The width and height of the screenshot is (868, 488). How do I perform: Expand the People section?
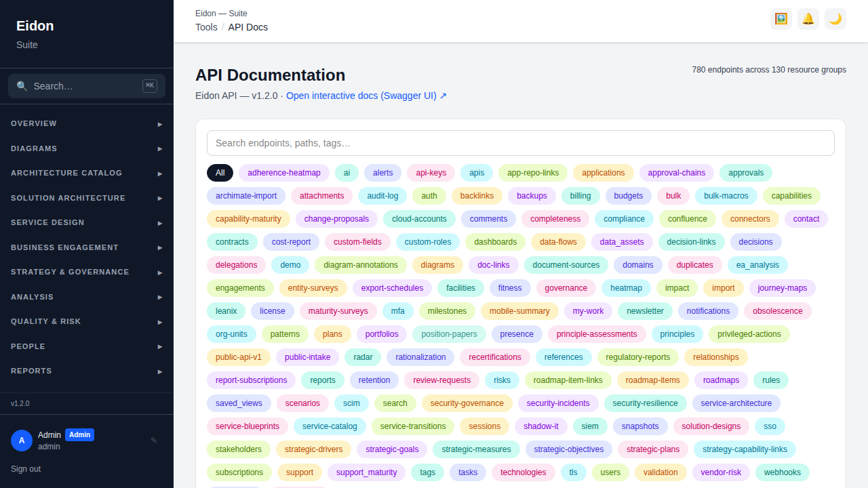pos(87,346)
